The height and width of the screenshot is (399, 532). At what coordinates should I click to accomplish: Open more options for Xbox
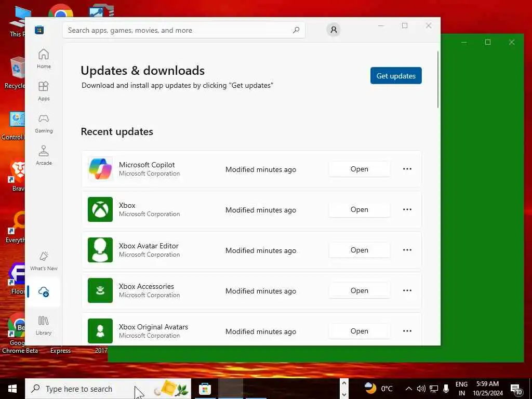click(407, 209)
